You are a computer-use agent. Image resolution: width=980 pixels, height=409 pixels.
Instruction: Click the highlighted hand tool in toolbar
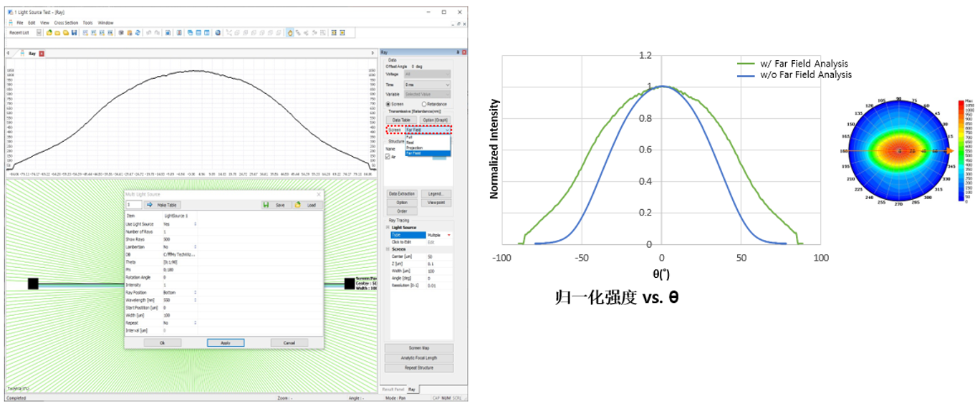(x=290, y=32)
